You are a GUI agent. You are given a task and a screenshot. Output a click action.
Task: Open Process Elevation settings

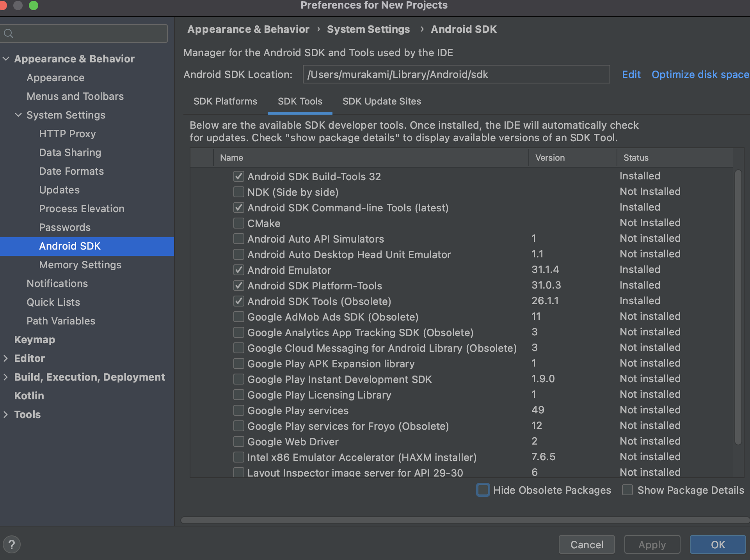pos(82,209)
